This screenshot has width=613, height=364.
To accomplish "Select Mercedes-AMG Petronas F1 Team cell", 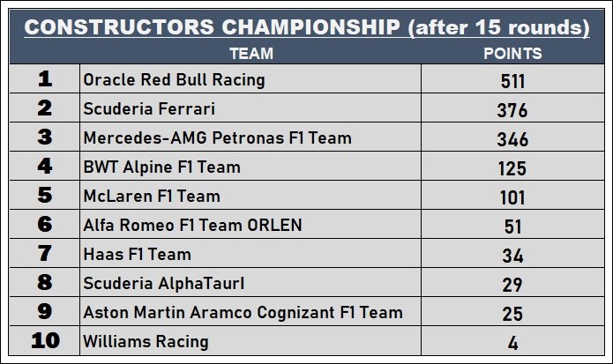I will [x=250, y=137].
